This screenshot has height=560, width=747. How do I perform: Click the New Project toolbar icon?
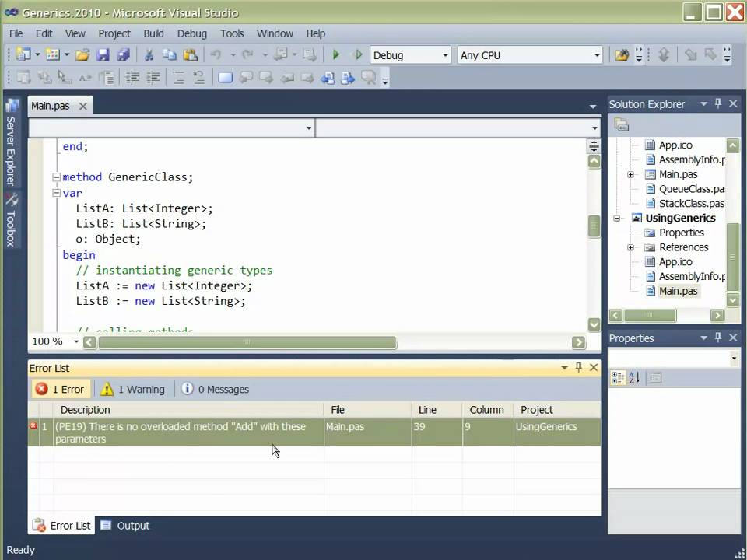tap(23, 54)
